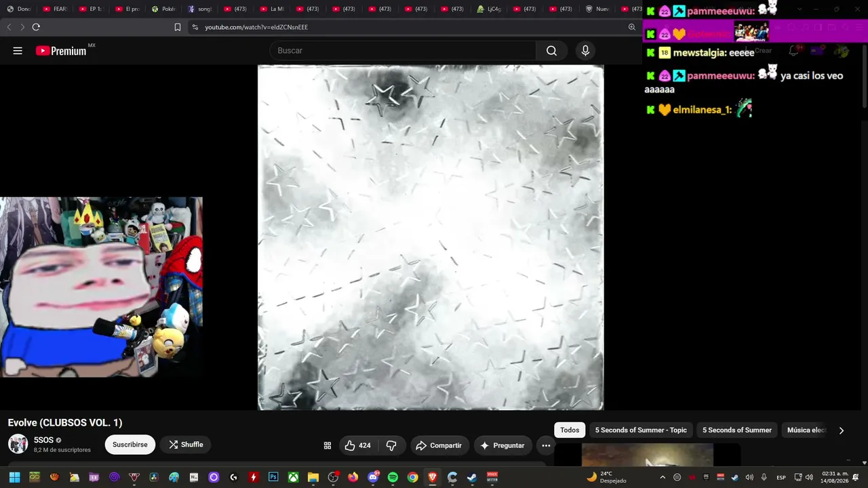This screenshot has height=488, width=868.
Task: Open the Logitech G taskbar icon
Action: 233,477
